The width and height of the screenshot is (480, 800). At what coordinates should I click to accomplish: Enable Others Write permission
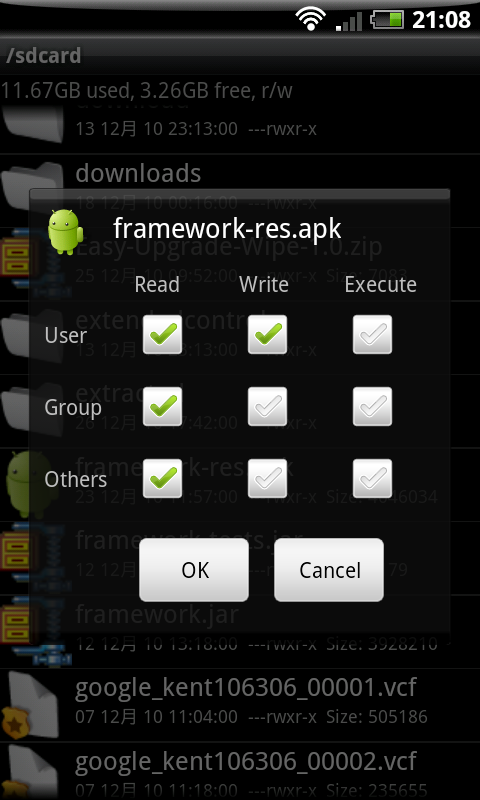point(267,479)
